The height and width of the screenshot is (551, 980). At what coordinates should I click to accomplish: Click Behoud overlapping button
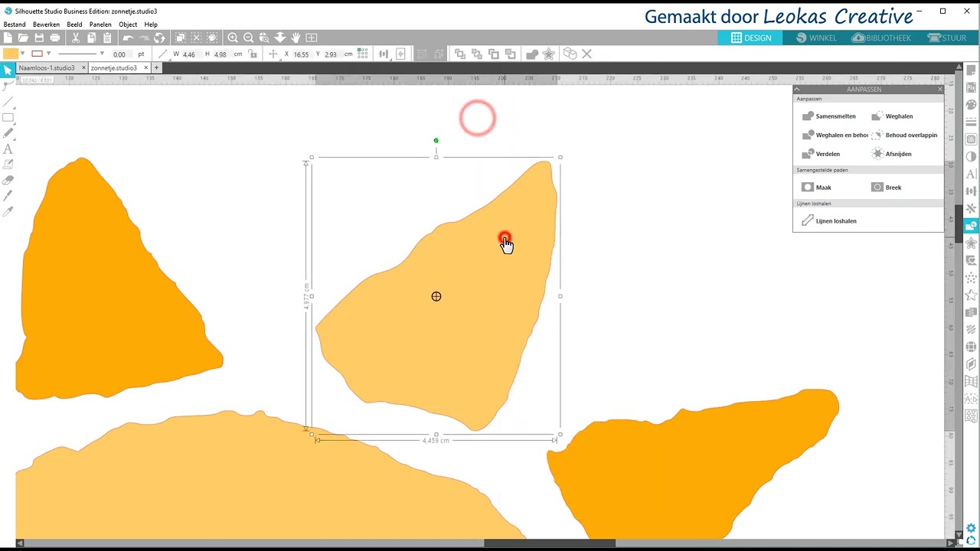point(904,135)
